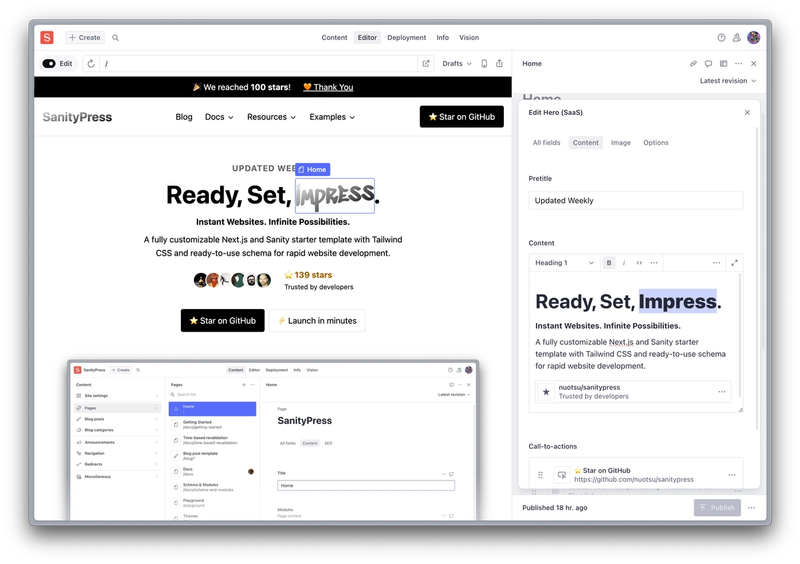Image resolution: width=800 pixels, height=564 pixels.
Task: Select the All fields tab
Action: coord(546,143)
